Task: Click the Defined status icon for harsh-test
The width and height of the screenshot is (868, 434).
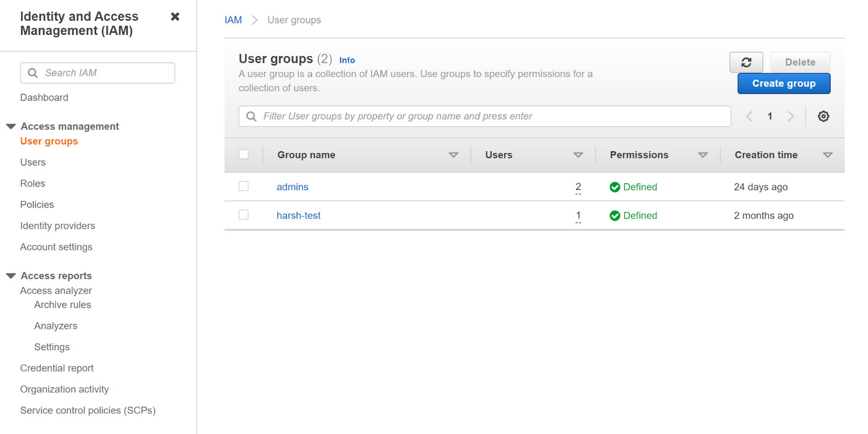Action: (615, 216)
